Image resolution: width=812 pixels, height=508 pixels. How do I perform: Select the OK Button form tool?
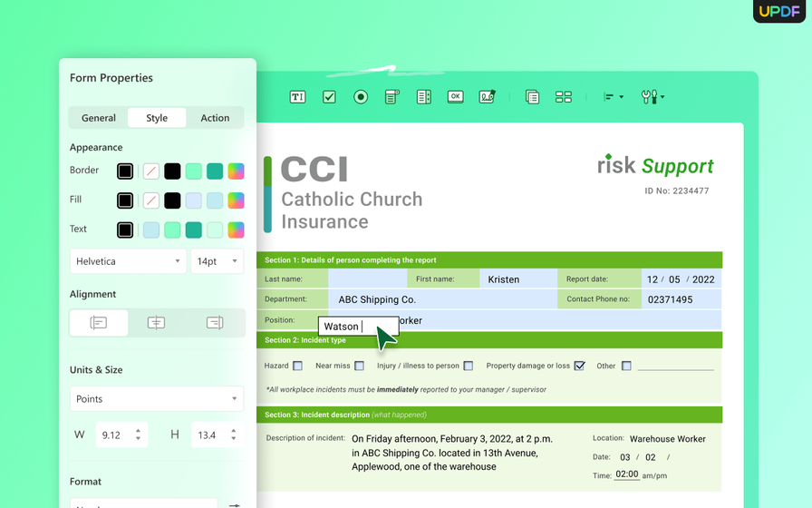pyautogui.click(x=455, y=97)
